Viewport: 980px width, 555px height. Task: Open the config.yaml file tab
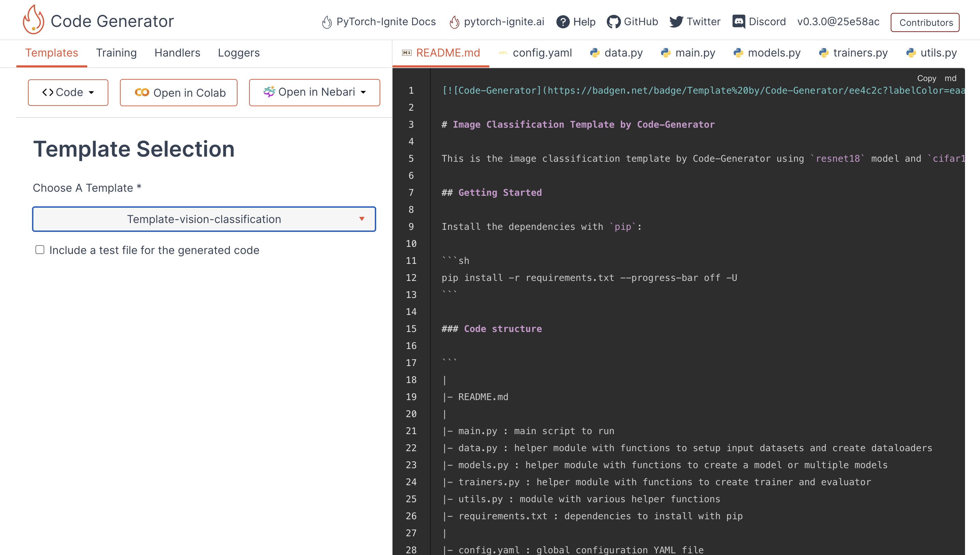click(x=542, y=53)
